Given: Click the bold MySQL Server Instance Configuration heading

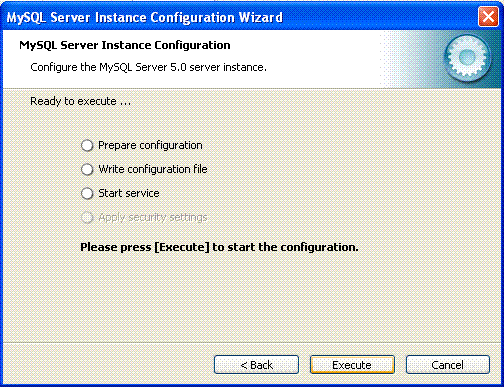Looking at the screenshot, I should pos(125,45).
